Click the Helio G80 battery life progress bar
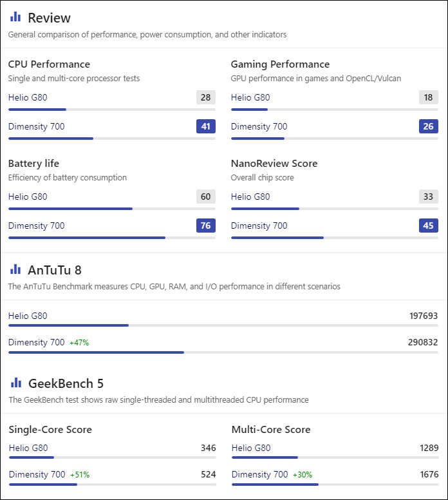 (x=112, y=209)
